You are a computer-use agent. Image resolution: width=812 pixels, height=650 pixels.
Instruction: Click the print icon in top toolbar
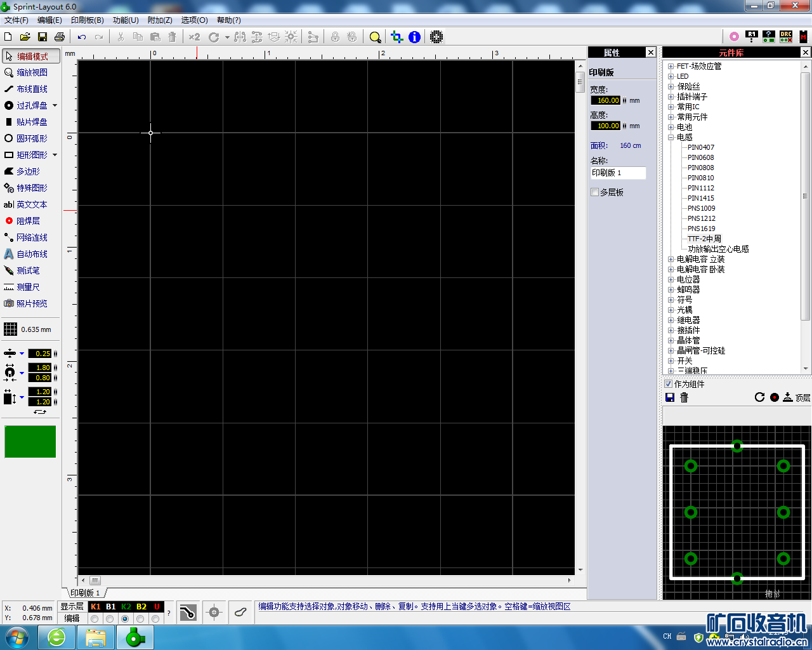60,37
